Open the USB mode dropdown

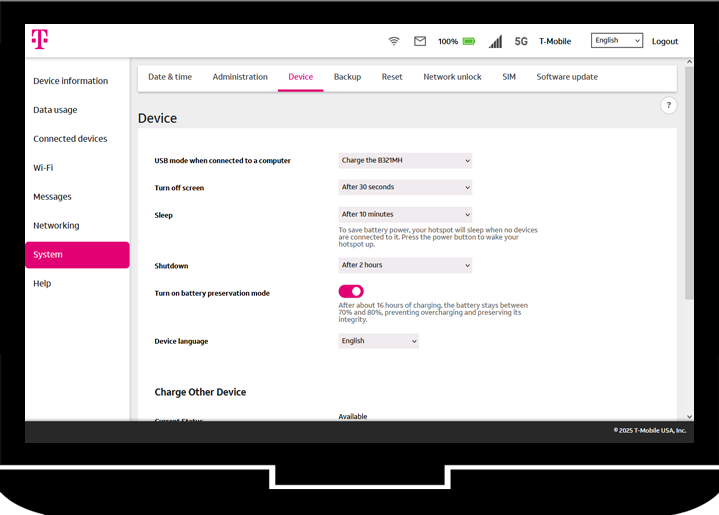click(405, 160)
